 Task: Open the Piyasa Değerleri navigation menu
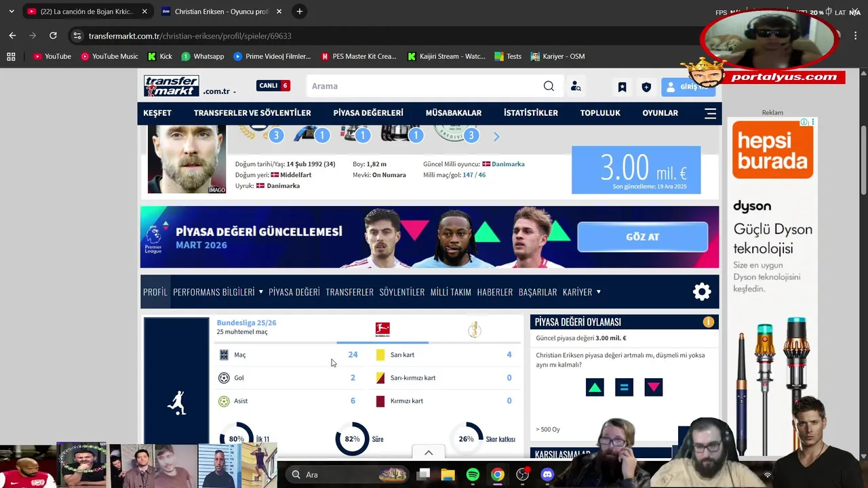(x=368, y=113)
